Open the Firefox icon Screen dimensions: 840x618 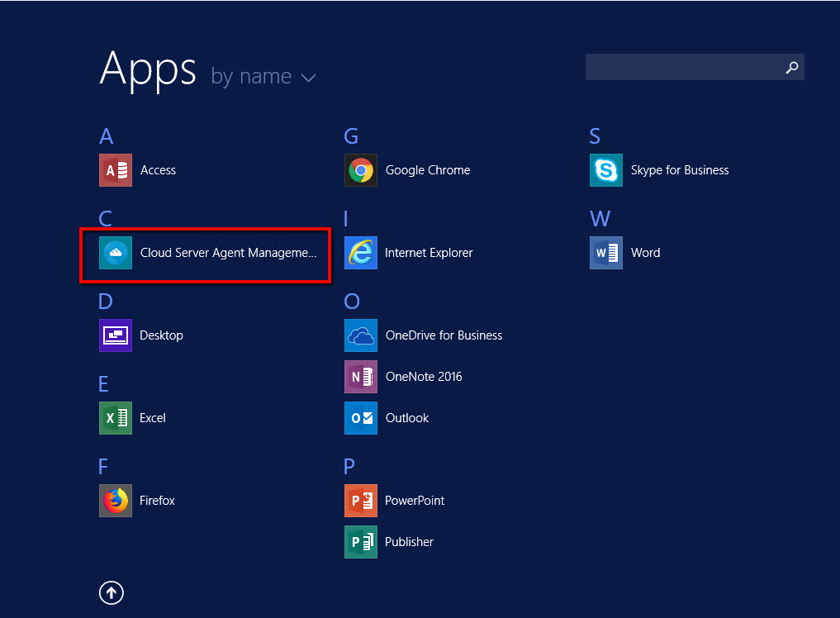[x=115, y=500]
